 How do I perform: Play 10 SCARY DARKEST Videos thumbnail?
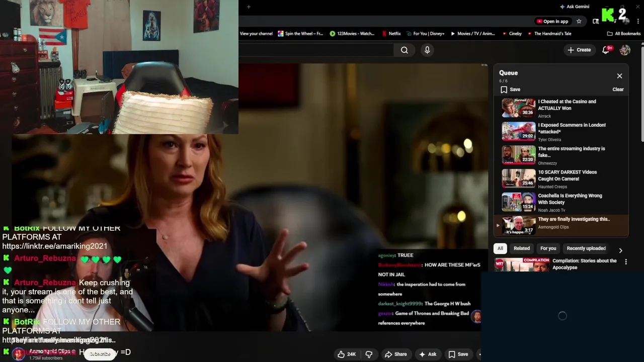point(518,178)
